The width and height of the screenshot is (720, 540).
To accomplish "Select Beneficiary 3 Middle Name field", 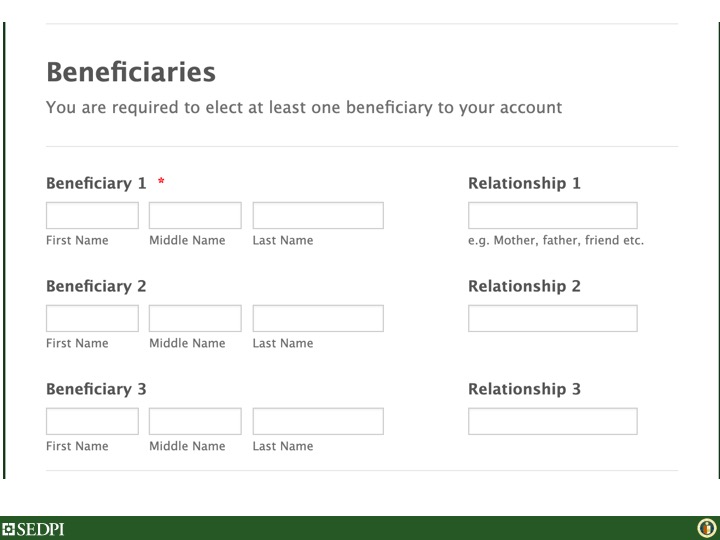I will coord(195,422).
